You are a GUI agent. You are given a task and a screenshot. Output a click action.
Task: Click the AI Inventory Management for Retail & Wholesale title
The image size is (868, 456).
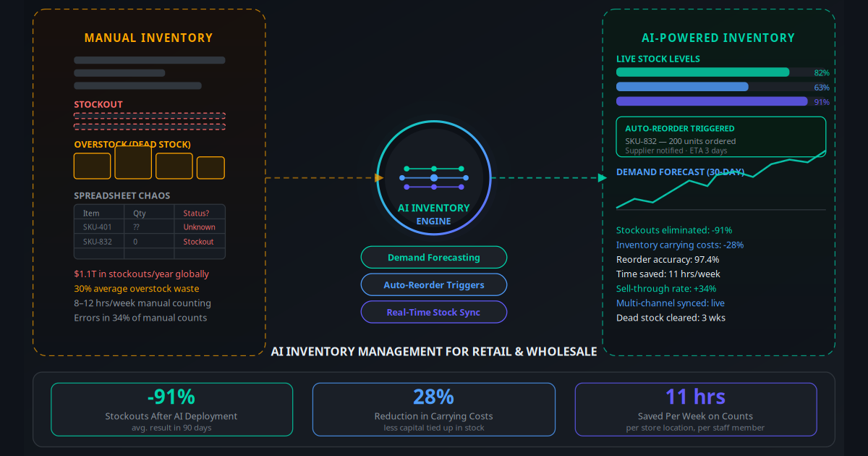tap(434, 351)
